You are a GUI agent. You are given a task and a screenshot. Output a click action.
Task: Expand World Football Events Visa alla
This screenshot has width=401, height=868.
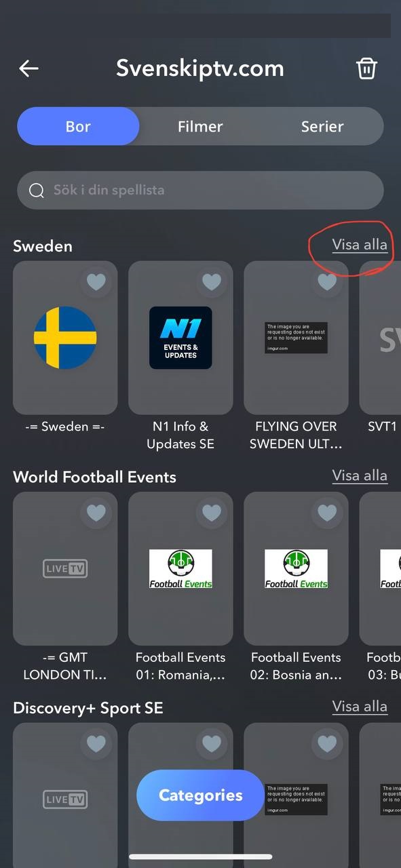tap(360, 475)
